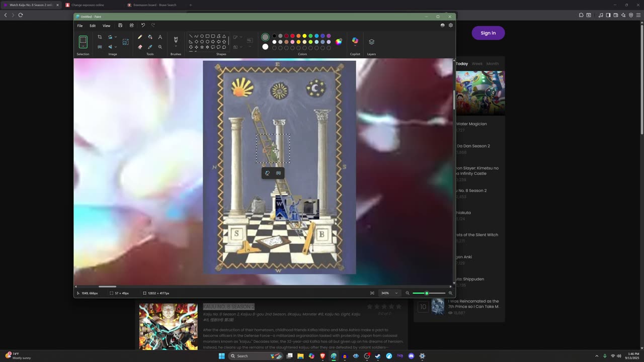This screenshot has width=644, height=362.
Task: Choose the Pencil tool
Action: click(140, 37)
